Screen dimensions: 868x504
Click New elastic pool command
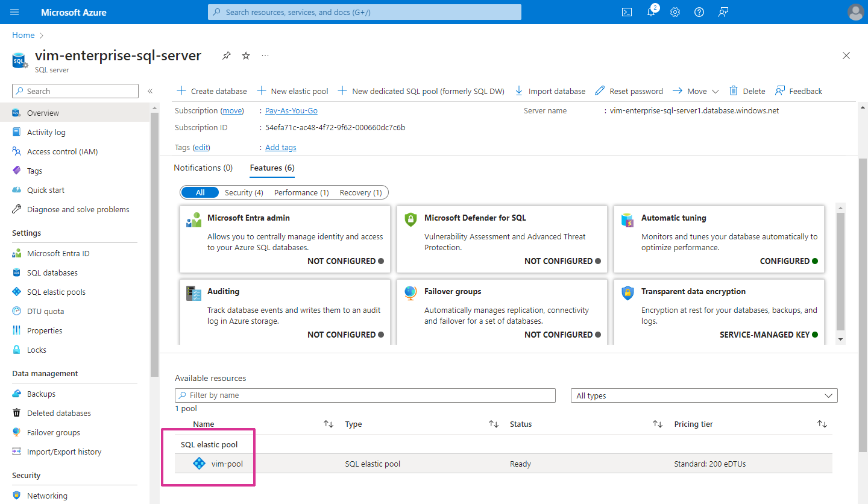293,91
